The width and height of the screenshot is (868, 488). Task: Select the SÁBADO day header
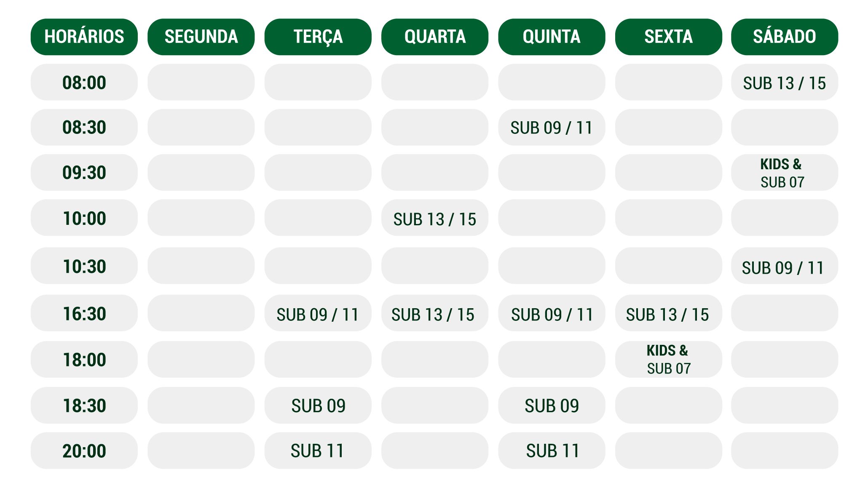[x=784, y=37]
